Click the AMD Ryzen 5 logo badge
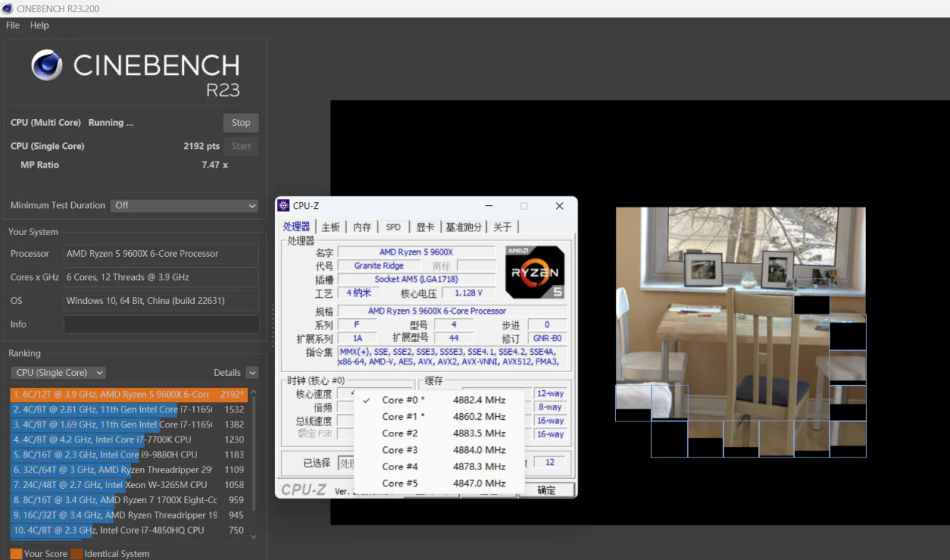Image resolution: width=950 pixels, height=560 pixels. [535, 273]
